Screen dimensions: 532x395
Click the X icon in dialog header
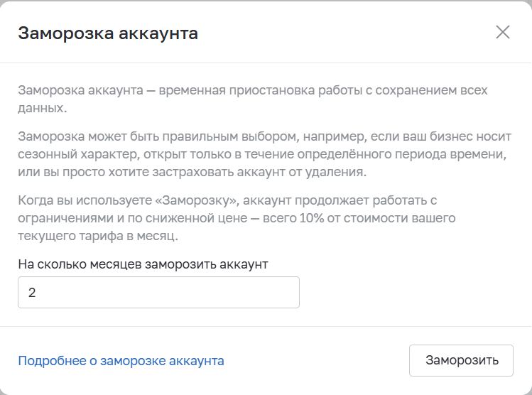pyautogui.click(x=503, y=32)
